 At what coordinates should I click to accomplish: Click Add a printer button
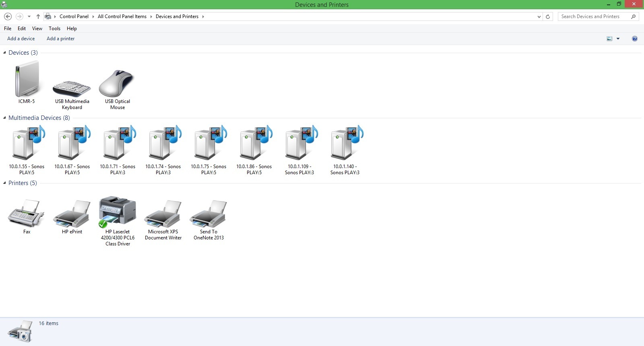coord(60,39)
